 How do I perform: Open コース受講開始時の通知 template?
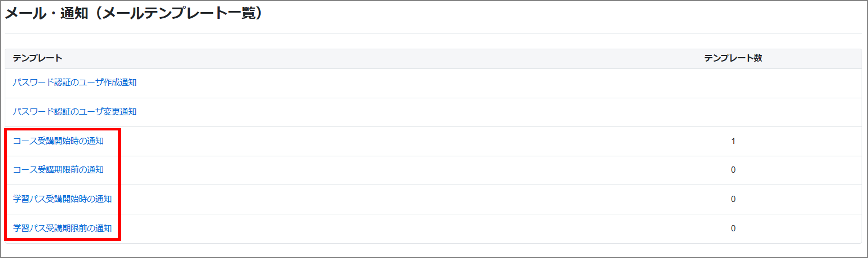point(58,141)
